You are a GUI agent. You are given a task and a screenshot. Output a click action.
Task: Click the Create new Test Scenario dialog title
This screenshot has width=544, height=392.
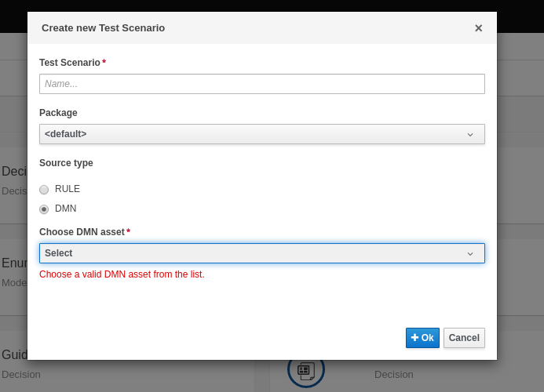pyautogui.click(x=103, y=28)
